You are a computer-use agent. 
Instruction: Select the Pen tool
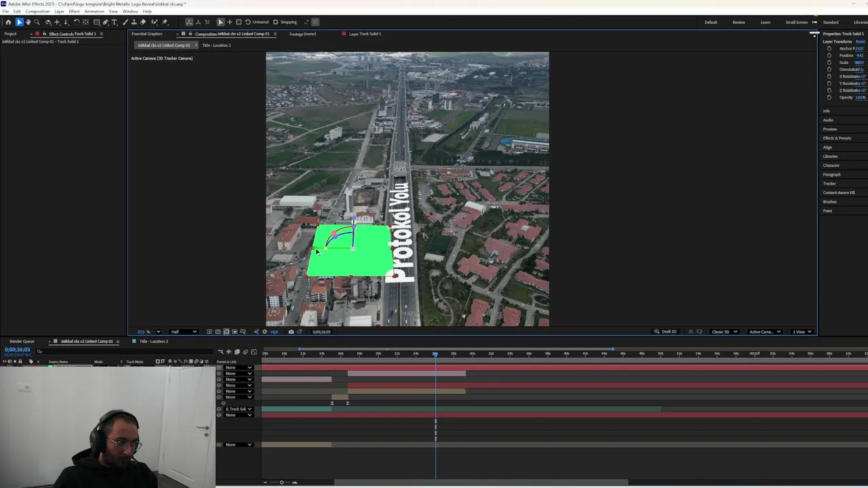(105, 22)
